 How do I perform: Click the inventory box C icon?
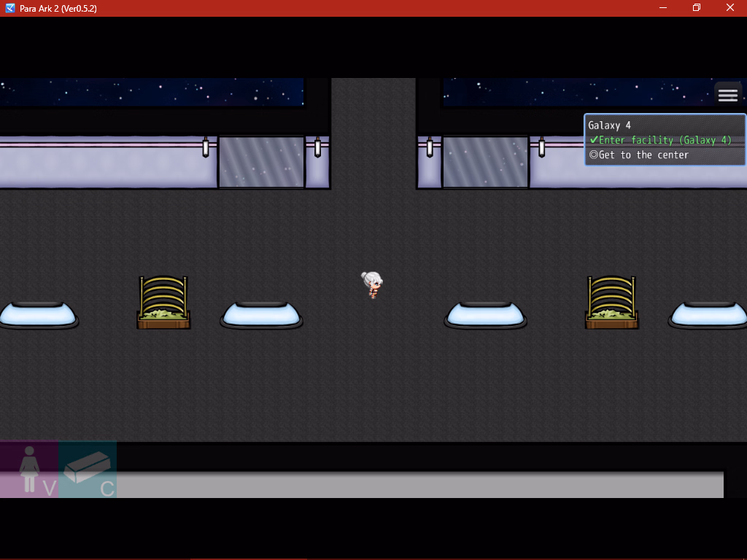(88, 470)
